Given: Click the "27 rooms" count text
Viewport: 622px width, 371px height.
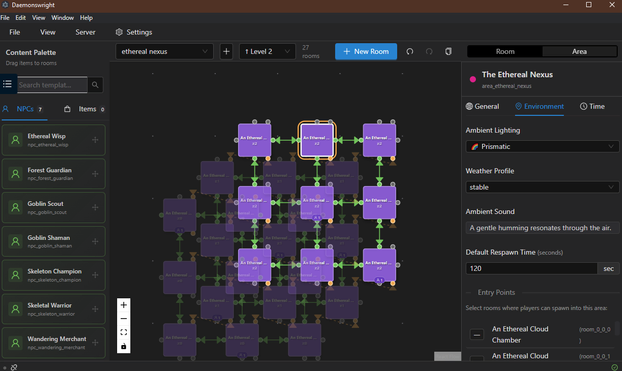Looking at the screenshot, I should 310,52.
